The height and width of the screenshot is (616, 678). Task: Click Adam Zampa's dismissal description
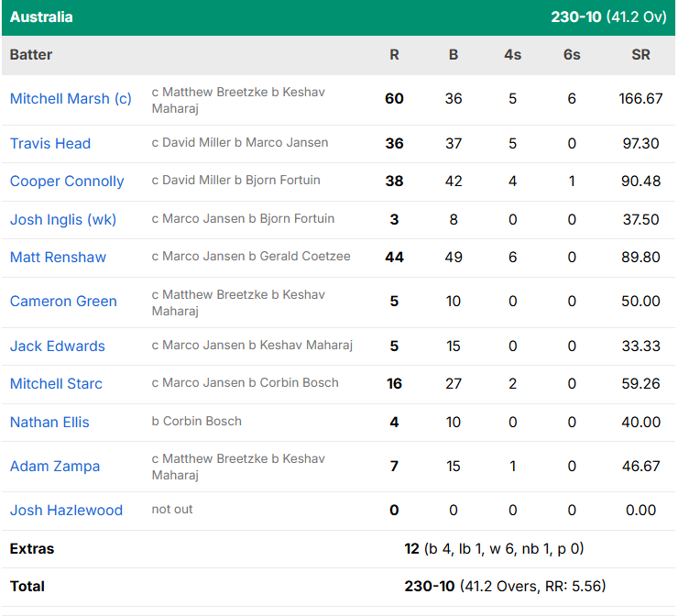pyautogui.click(x=238, y=467)
